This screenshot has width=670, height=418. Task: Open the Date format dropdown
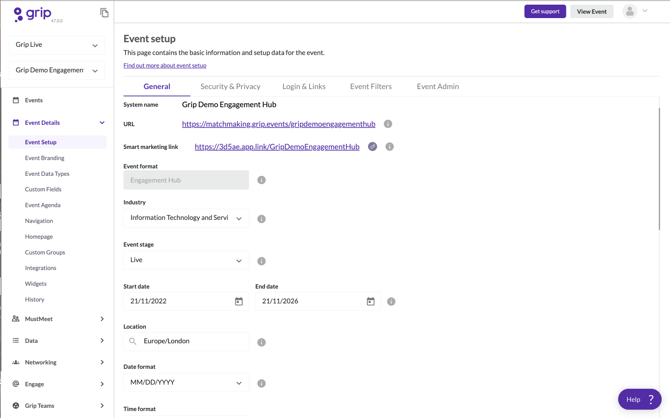pyautogui.click(x=186, y=382)
